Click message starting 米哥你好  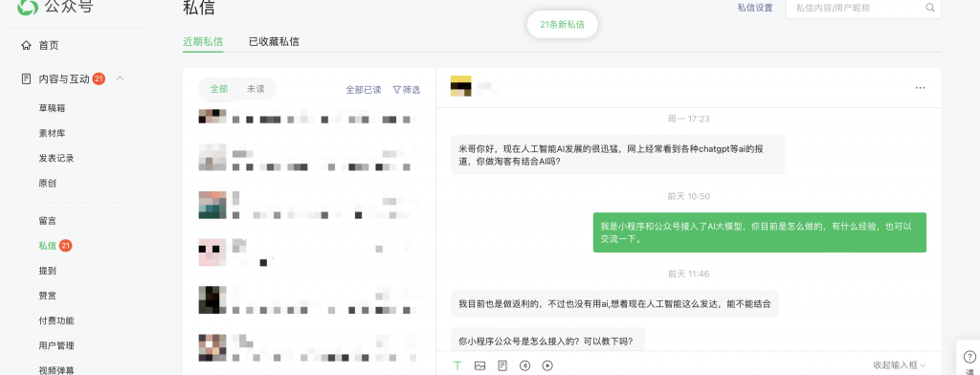coord(617,155)
